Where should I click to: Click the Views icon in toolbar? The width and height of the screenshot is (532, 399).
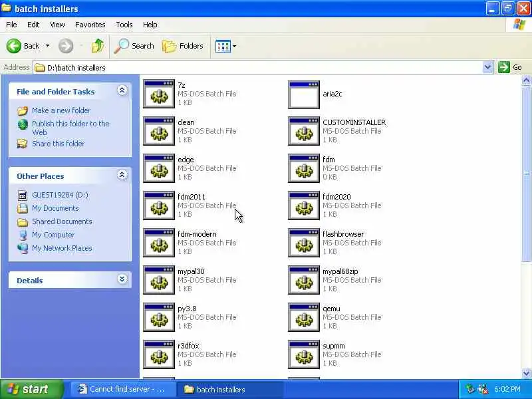click(223, 46)
